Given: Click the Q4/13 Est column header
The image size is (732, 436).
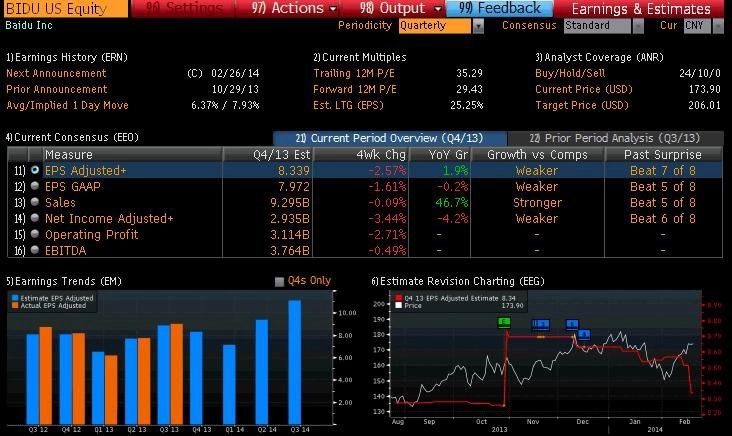Looking at the screenshot, I should (267, 155).
